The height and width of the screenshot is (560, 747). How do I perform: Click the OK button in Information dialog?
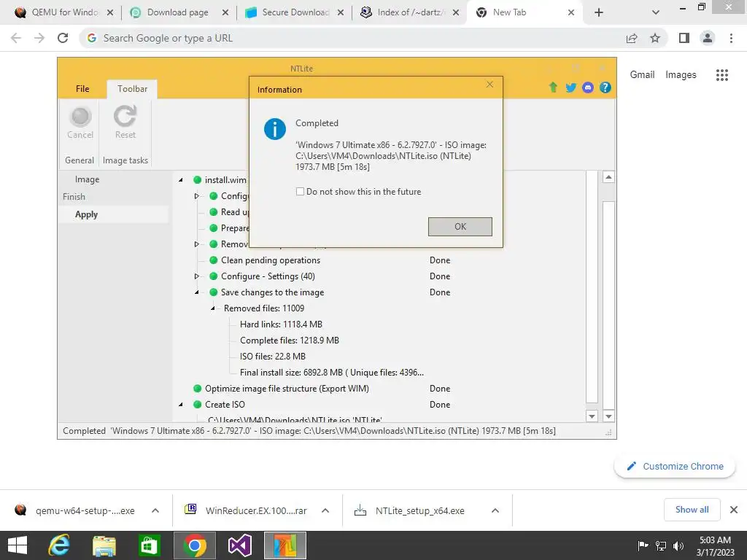pos(460,227)
